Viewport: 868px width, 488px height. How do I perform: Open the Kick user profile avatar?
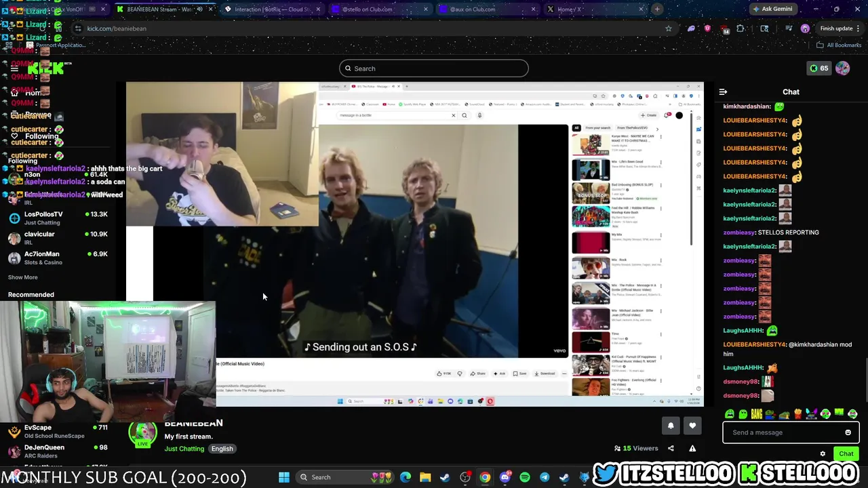coord(842,68)
